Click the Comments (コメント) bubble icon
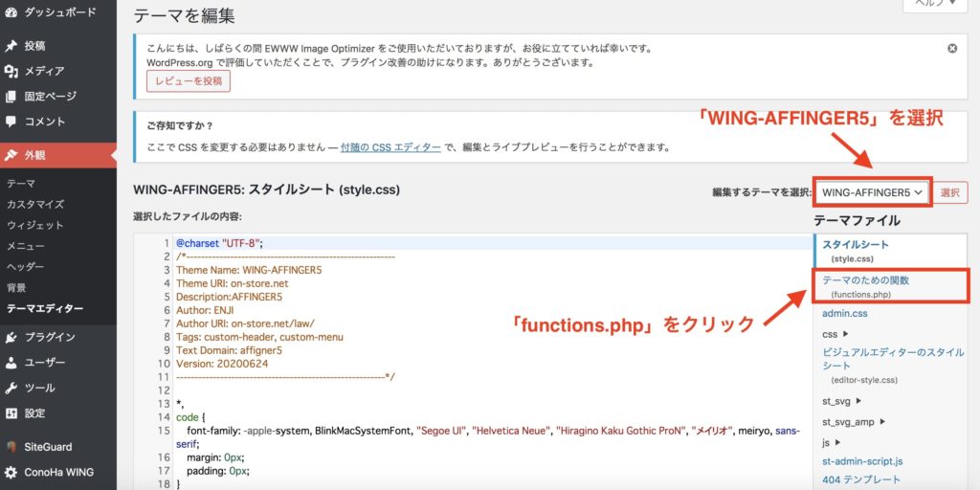Image resolution: width=980 pixels, height=490 pixels. pos(11,122)
